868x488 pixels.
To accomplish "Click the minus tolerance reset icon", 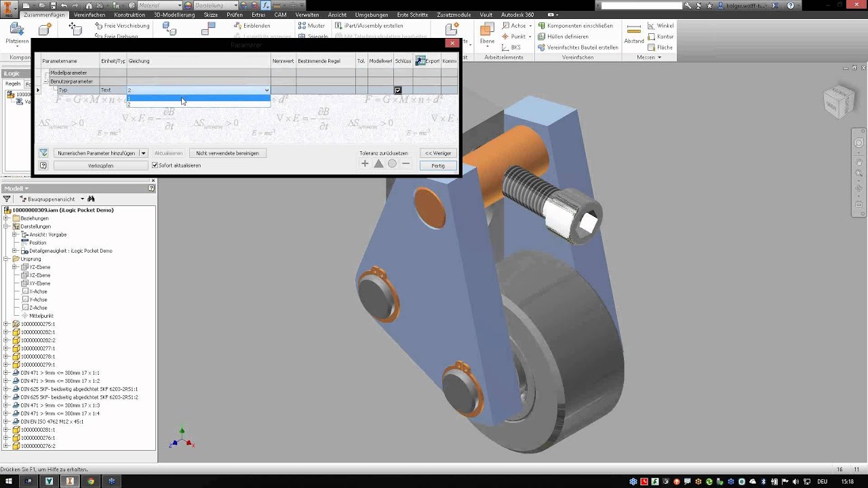I will [406, 163].
